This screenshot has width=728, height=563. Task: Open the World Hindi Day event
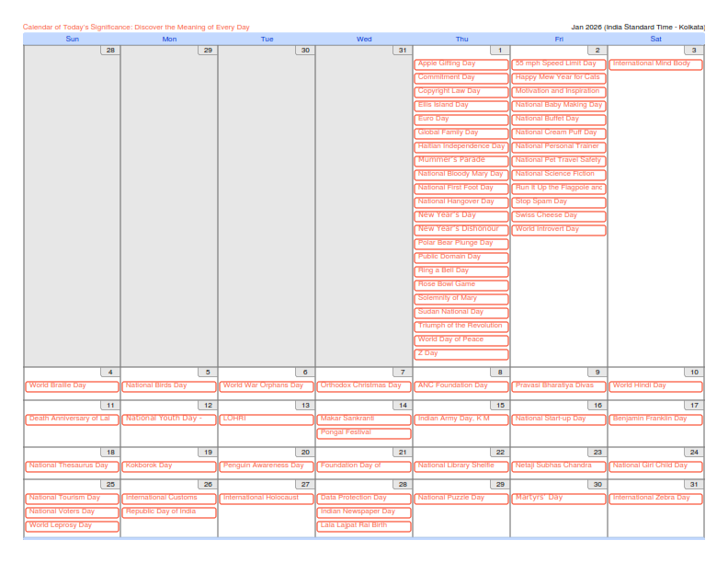pyautogui.click(x=655, y=386)
